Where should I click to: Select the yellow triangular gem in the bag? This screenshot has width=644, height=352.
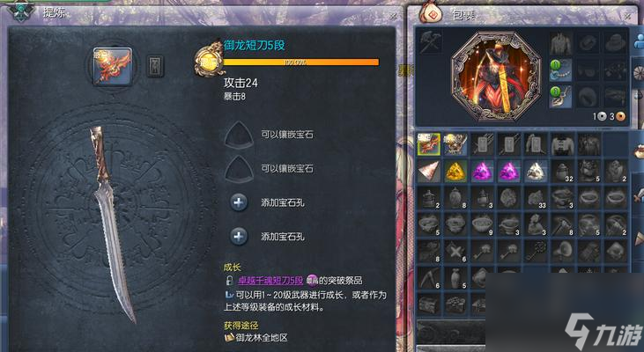(x=455, y=171)
